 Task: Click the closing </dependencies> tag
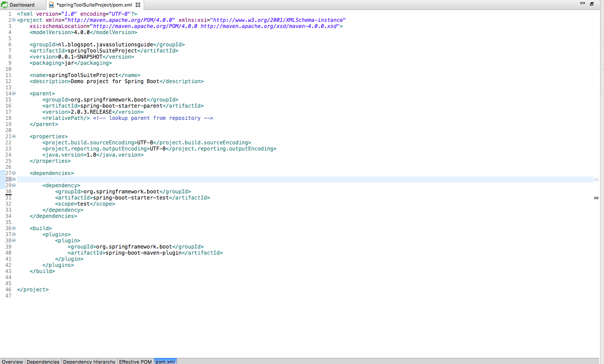(x=53, y=216)
